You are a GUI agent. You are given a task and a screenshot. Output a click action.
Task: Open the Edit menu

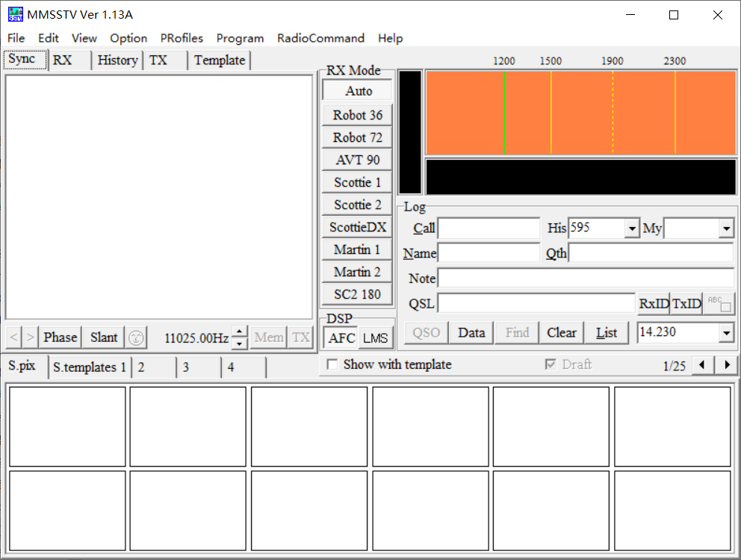[x=49, y=38]
